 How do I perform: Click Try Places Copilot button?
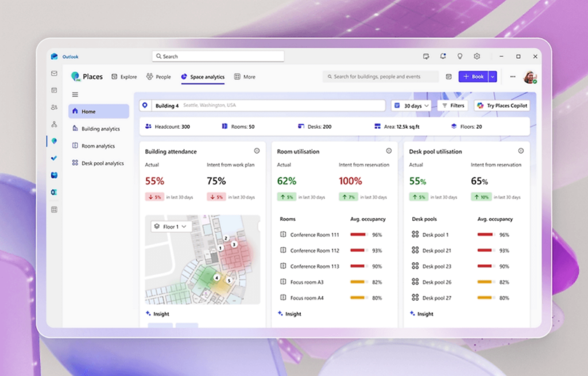click(x=502, y=106)
